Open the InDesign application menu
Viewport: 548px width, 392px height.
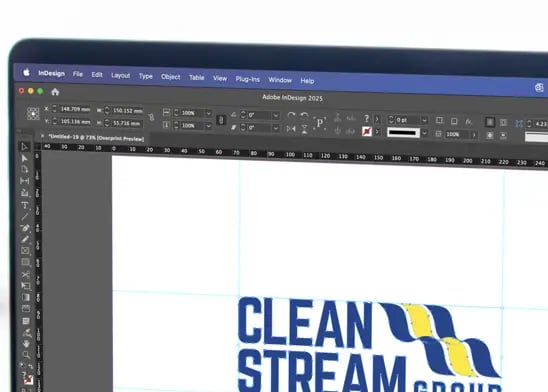tap(51, 73)
